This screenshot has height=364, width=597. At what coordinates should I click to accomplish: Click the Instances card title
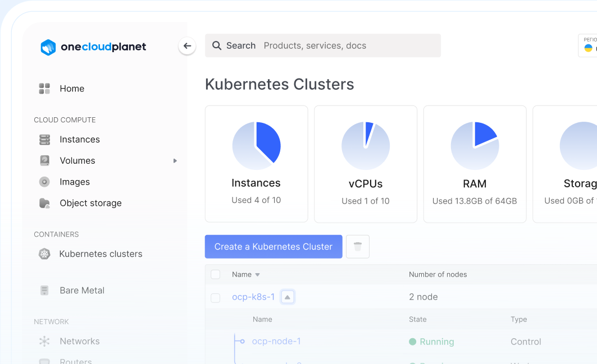[x=256, y=183]
